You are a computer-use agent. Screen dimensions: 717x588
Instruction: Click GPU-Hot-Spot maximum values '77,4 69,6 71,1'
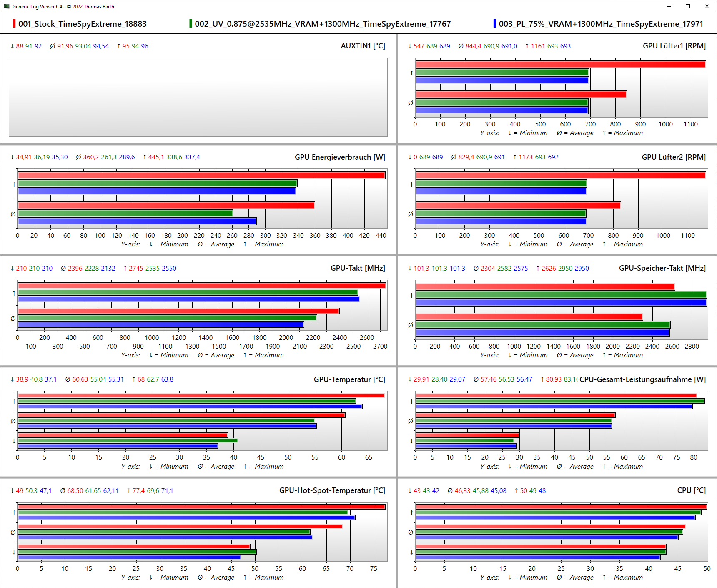point(153,491)
